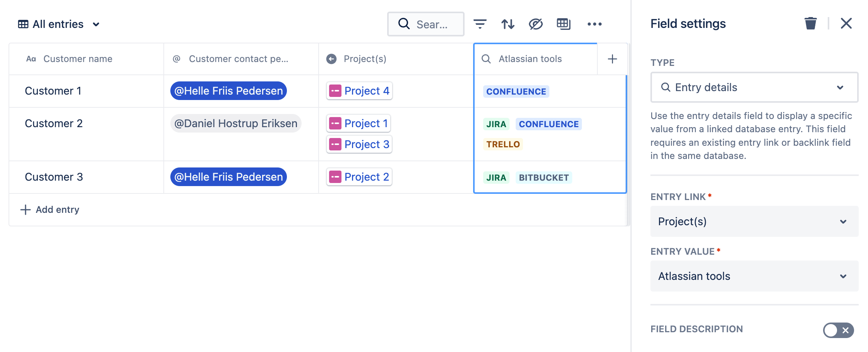
Task: Click the CONFLUENCE tag in Customer 2 row
Action: tap(549, 124)
